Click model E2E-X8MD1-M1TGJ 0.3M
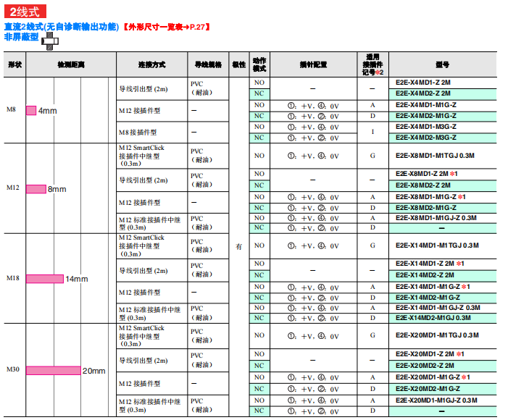This screenshot has height=420, width=508. click(435, 155)
